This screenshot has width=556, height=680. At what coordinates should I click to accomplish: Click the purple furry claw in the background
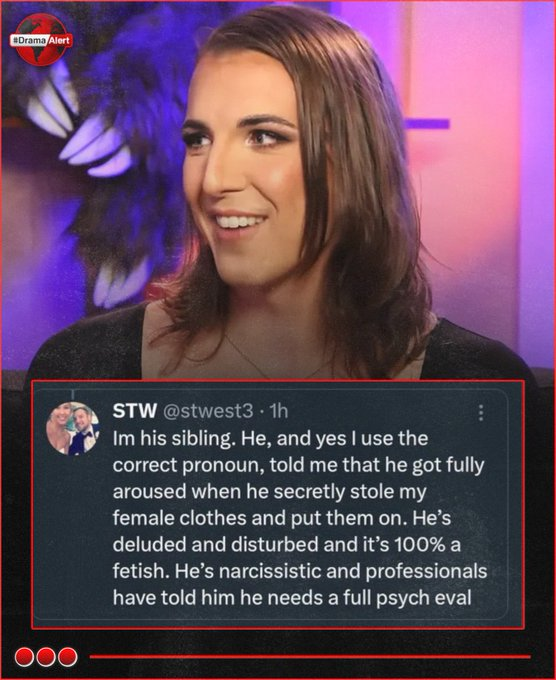point(93,143)
